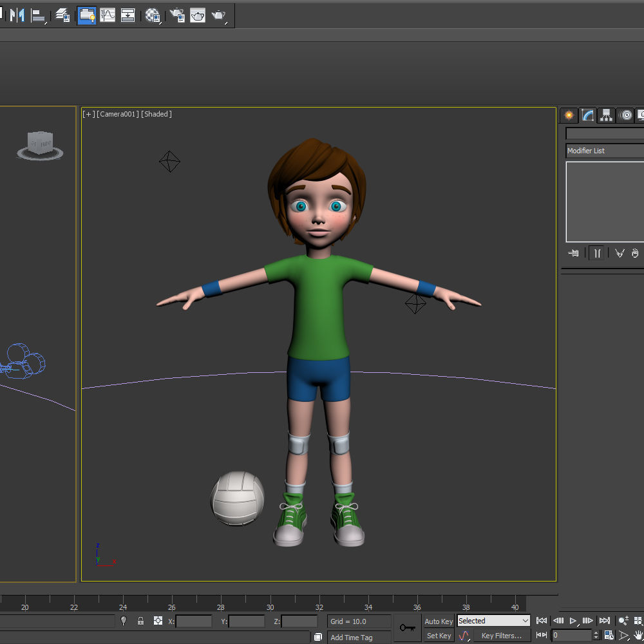Open the Modifier List dropdown

click(x=605, y=151)
